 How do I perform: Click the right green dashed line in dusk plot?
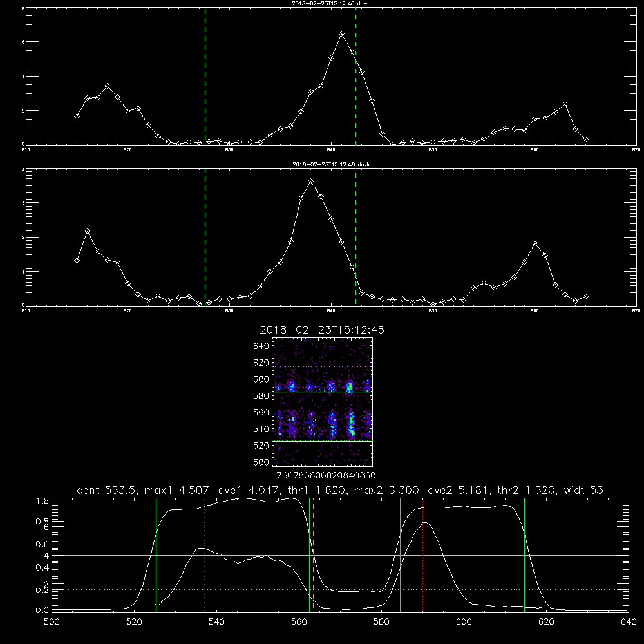tap(355, 237)
